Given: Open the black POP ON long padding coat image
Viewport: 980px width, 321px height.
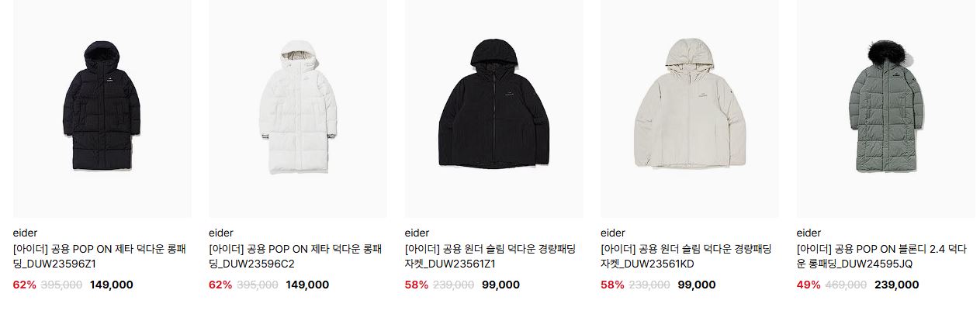Looking at the screenshot, I should [102, 109].
